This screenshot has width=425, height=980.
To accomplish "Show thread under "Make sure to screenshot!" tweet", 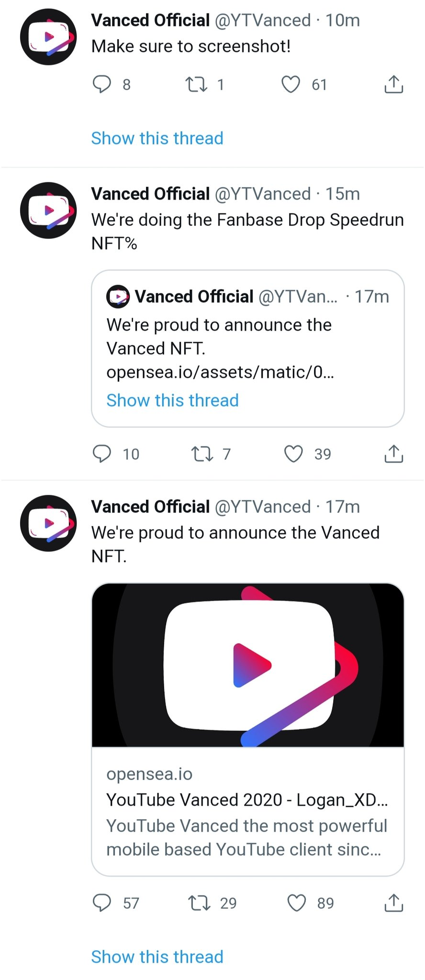I will [157, 138].
